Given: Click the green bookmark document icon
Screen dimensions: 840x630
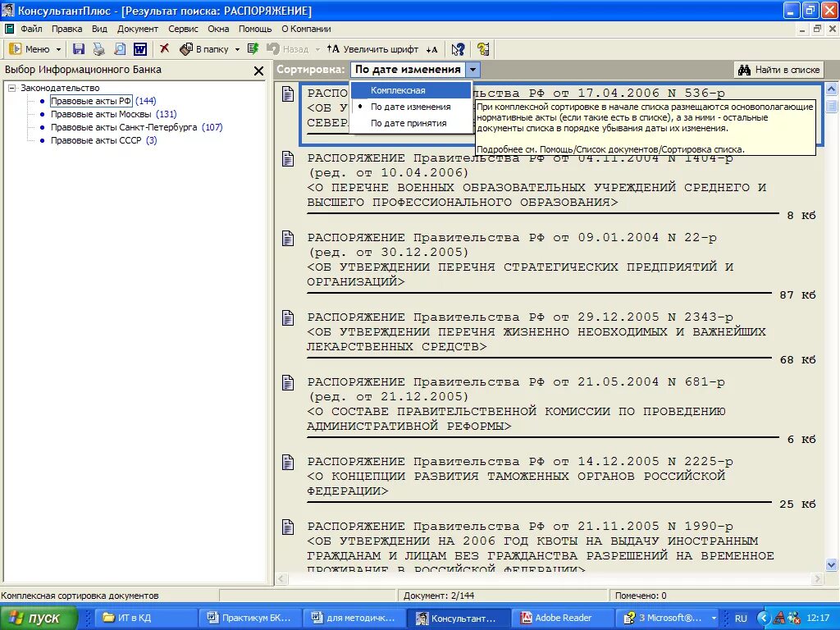Looking at the screenshot, I should pos(253,49).
